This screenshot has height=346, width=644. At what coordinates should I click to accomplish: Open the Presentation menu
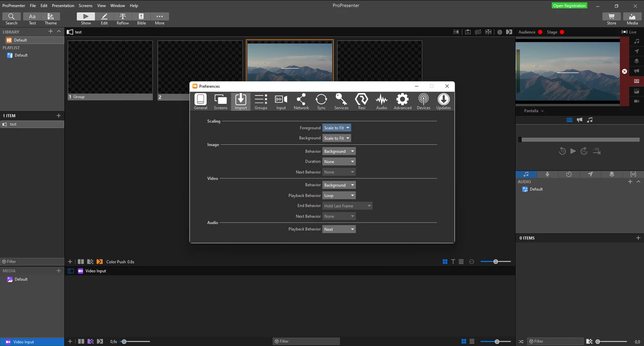click(x=63, y=6)
